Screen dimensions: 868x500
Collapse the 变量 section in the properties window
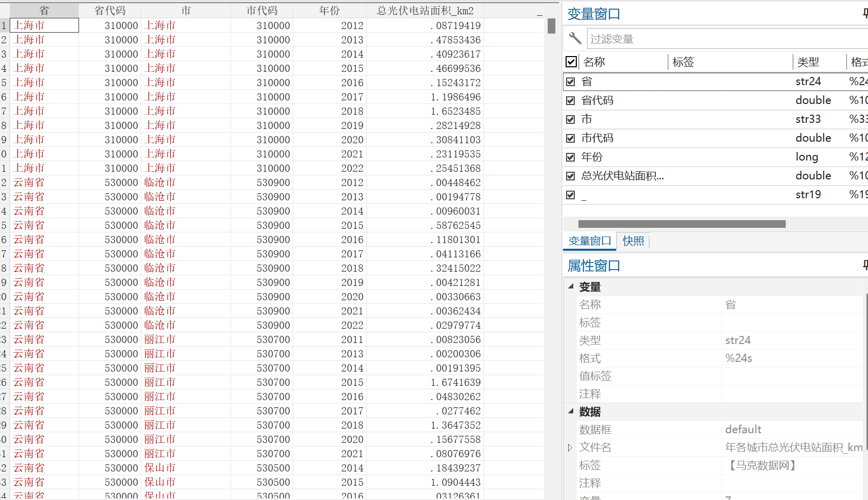click(571, 286)
